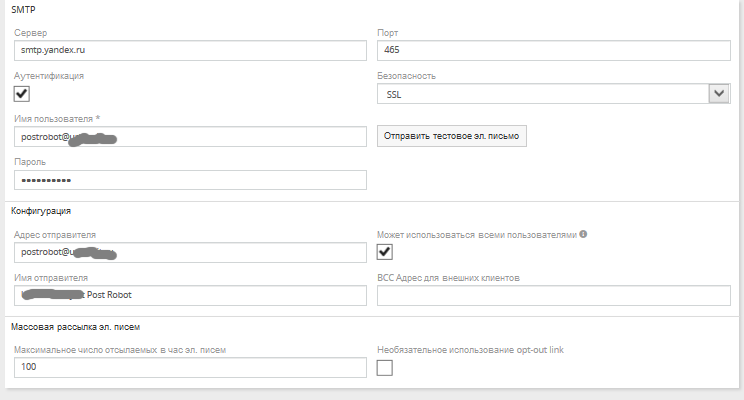
Task: Click the SMTP section heading
Action: 23,9
